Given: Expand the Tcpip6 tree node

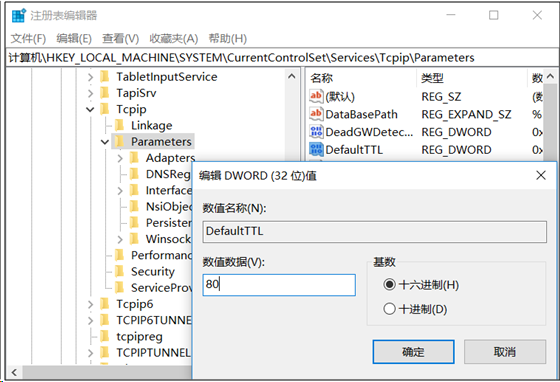Looking at the screenshot, I should point(91,304).
